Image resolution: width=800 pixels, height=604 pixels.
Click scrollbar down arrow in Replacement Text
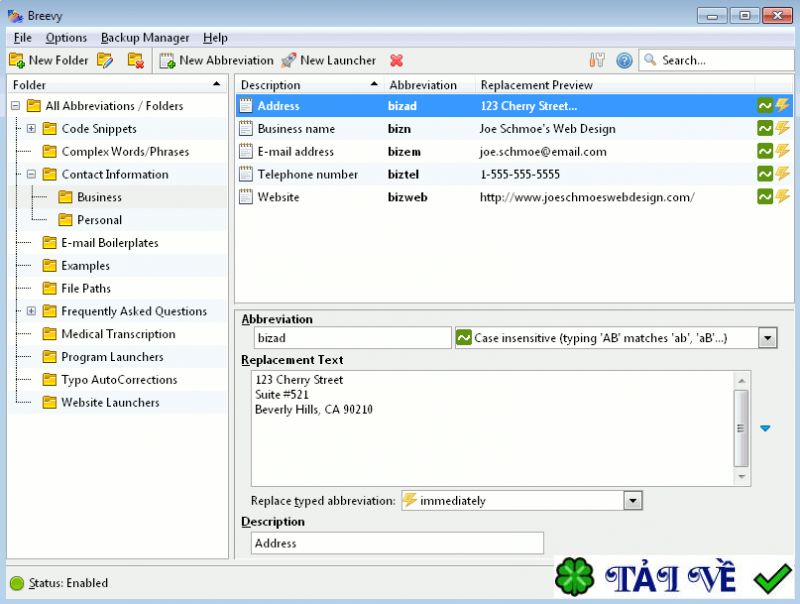742,476
